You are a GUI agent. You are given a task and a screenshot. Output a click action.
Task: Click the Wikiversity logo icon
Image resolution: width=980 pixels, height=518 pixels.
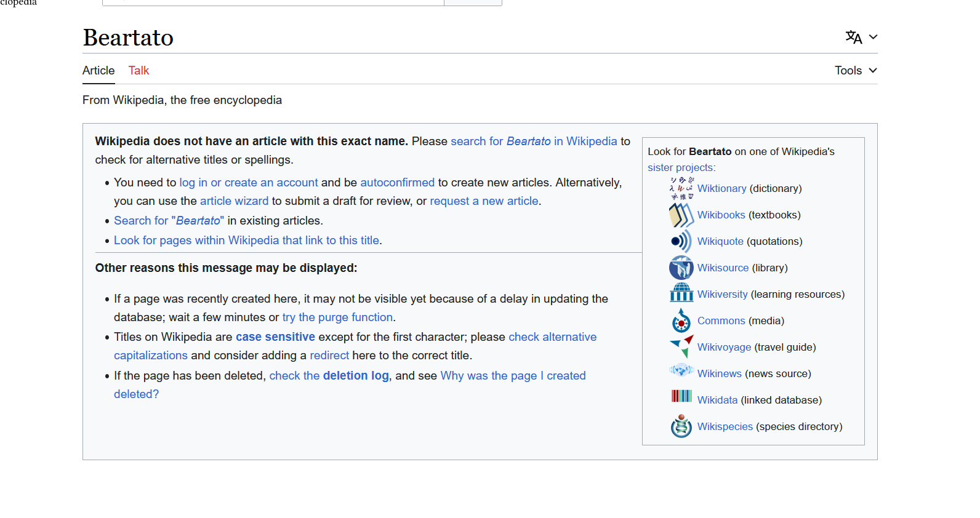681,292
